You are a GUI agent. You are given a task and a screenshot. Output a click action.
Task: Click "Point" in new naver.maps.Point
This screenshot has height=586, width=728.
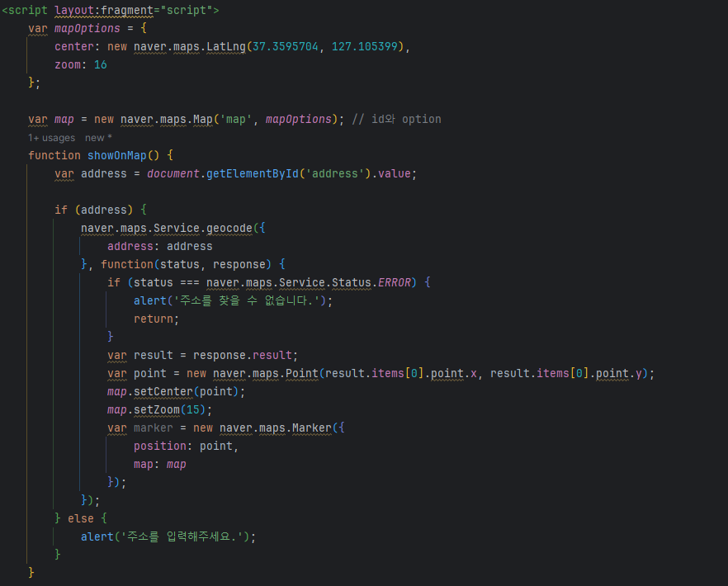coord(302,373)
